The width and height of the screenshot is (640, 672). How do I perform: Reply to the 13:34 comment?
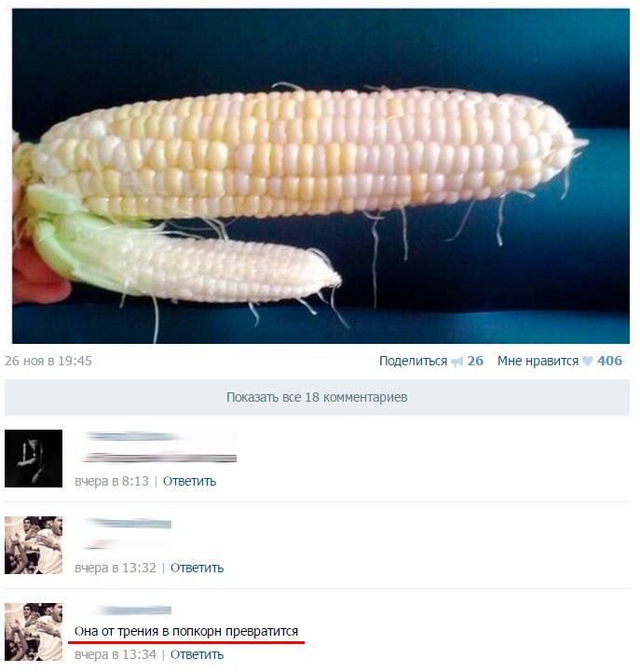197,655
